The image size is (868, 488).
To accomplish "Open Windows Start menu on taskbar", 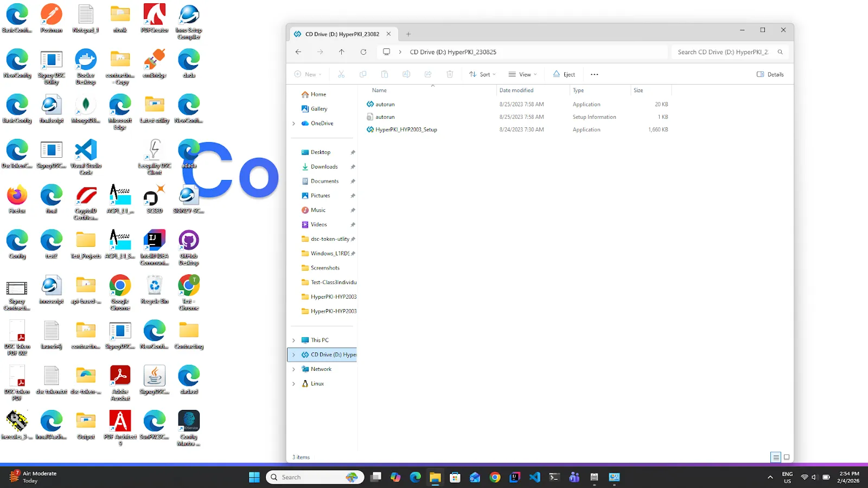I will click(254, 477).
